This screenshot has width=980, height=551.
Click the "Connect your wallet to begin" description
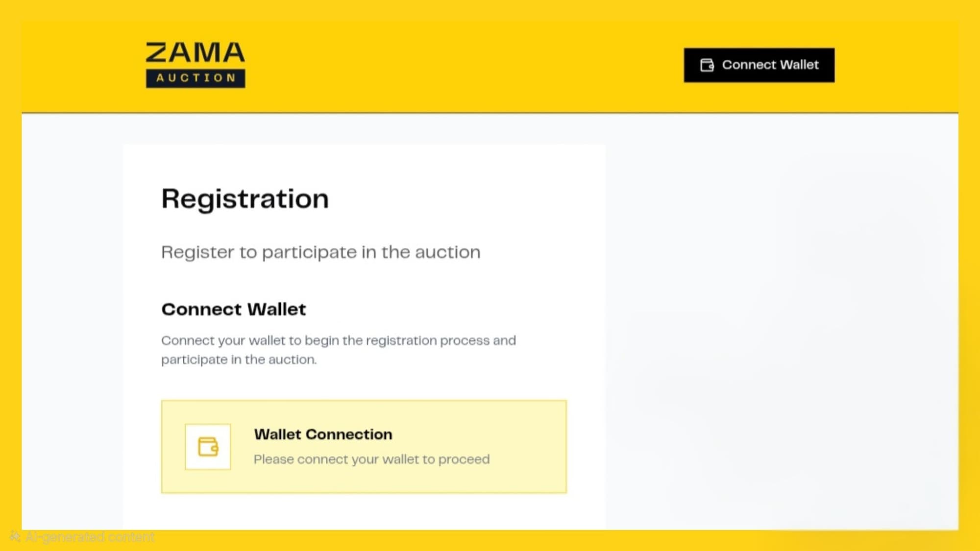[x=338, y=340]
